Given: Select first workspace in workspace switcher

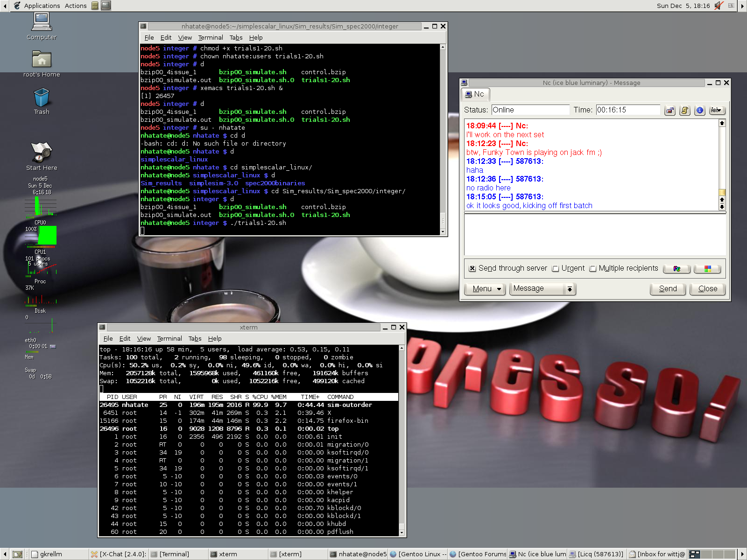Looking at the screenshot, I should pyautogui.click(x=695, y=554).
